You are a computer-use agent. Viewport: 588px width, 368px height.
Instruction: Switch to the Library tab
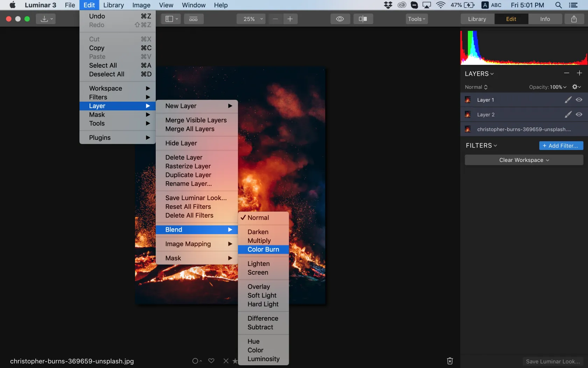[x=477, y=19]
